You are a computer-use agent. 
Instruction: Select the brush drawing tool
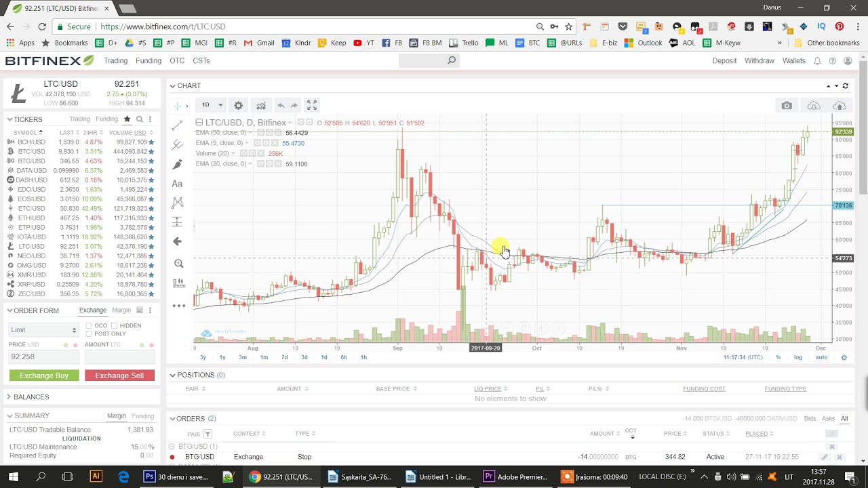[x=178, y=164]
